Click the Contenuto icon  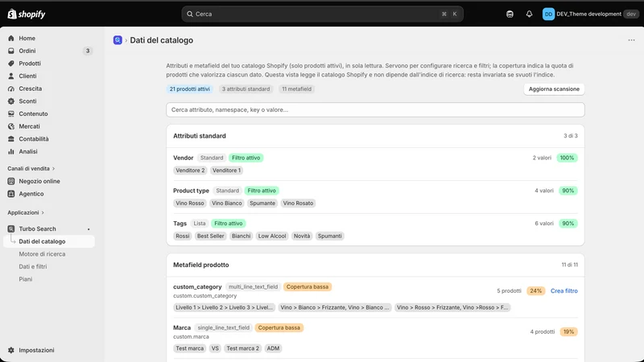[11, 113]
